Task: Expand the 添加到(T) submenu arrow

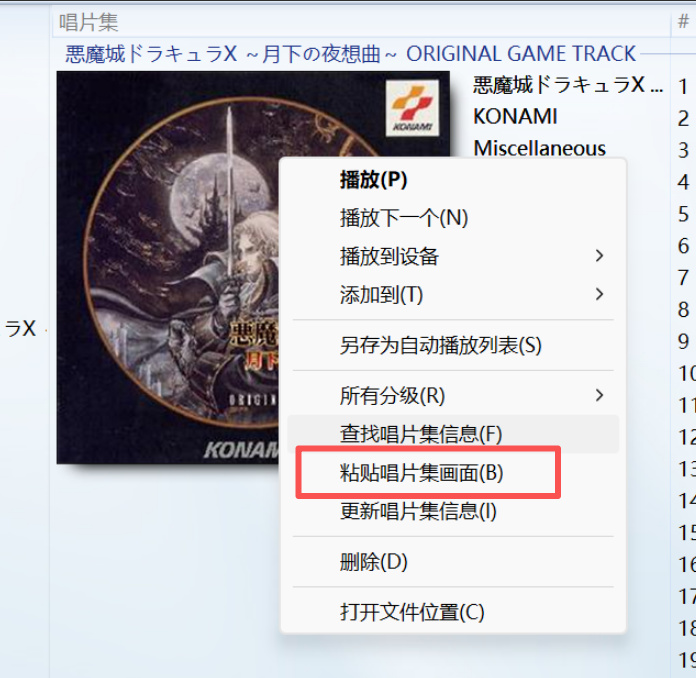Action: (599, 294)
